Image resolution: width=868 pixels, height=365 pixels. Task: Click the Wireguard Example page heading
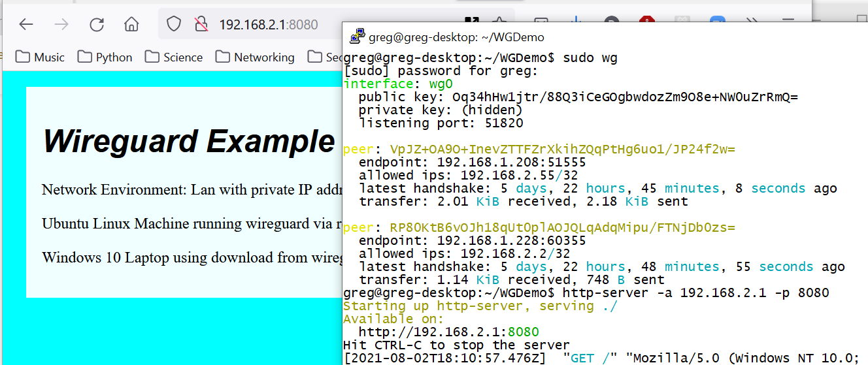[189, 142]
